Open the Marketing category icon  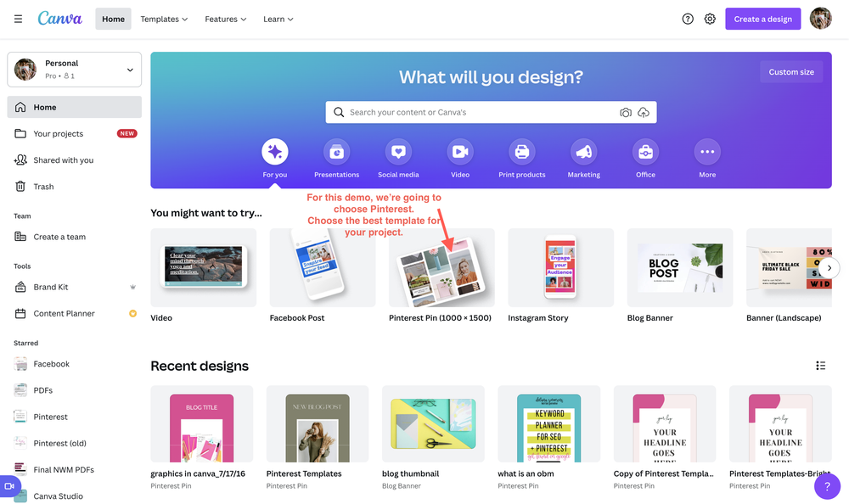pyautogui.click(x=583, y=151)
